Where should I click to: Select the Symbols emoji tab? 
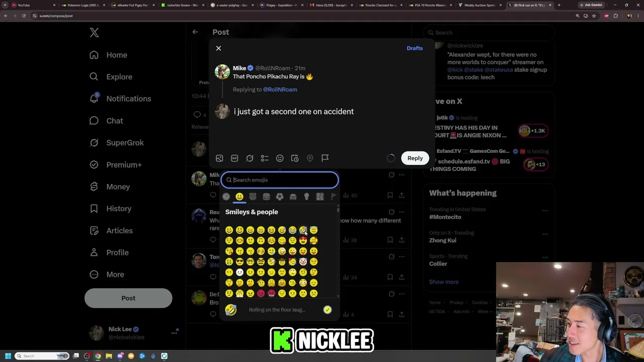(x=320, y=197)
